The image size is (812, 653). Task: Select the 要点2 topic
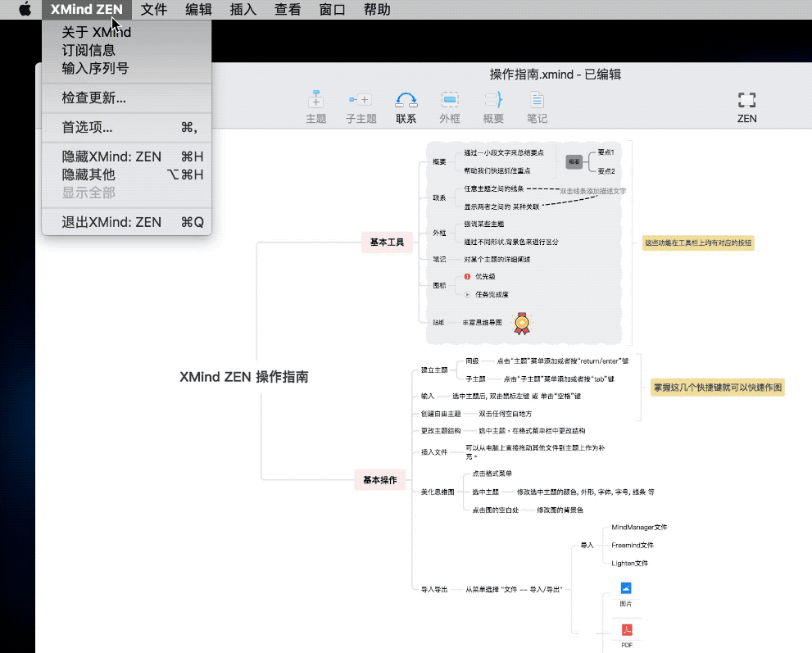[606, 171]
